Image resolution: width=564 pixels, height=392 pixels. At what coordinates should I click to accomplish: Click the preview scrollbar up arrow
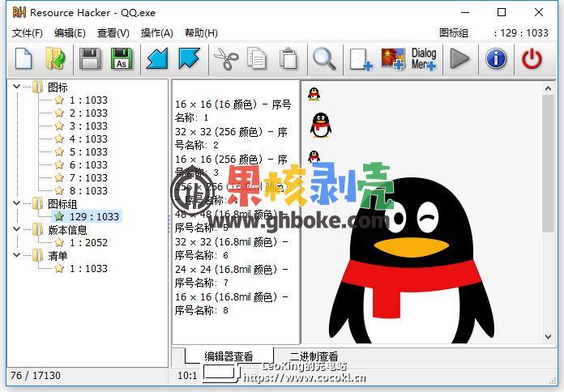(x=548, y=88)
